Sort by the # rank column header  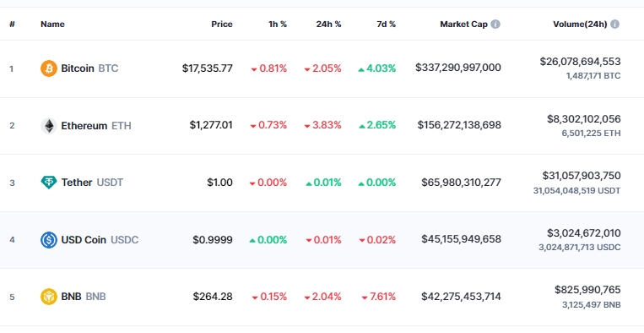coord(12,25)
